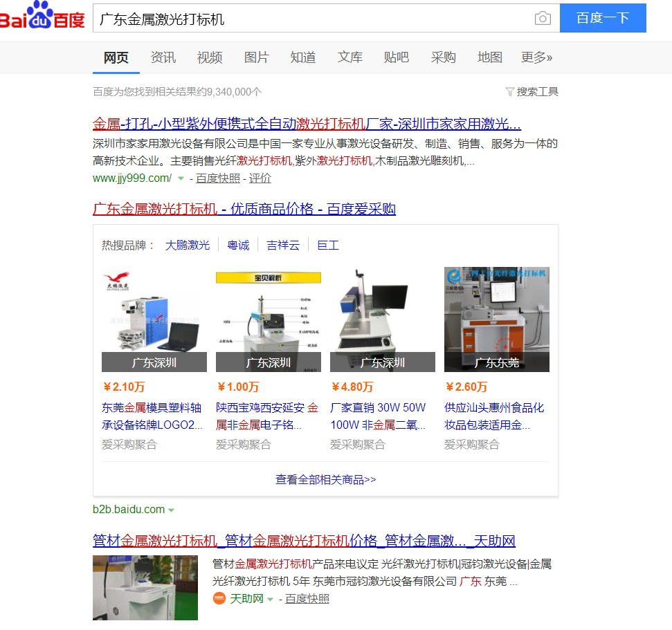672x630 pixels.
Task: Expand dropdown arrow beside b2b.baidu.com
Action: tap(172, 510)
